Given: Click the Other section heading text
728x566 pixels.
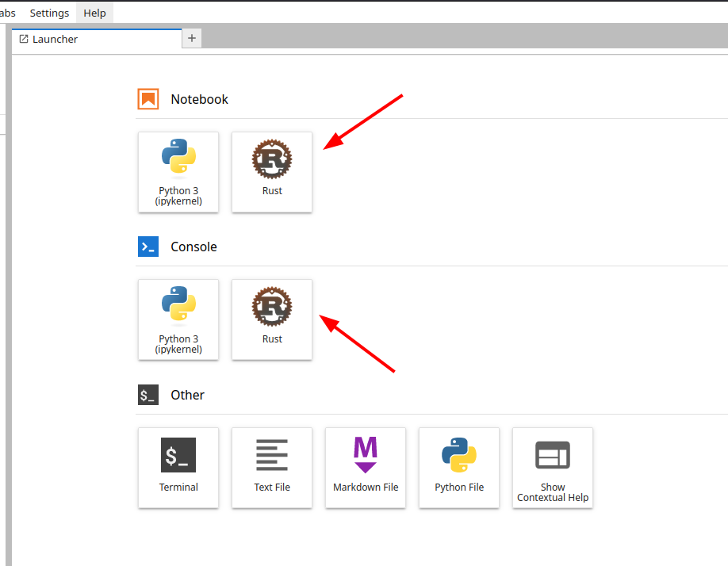Looking at the screenshot, I should coord(187,395).
